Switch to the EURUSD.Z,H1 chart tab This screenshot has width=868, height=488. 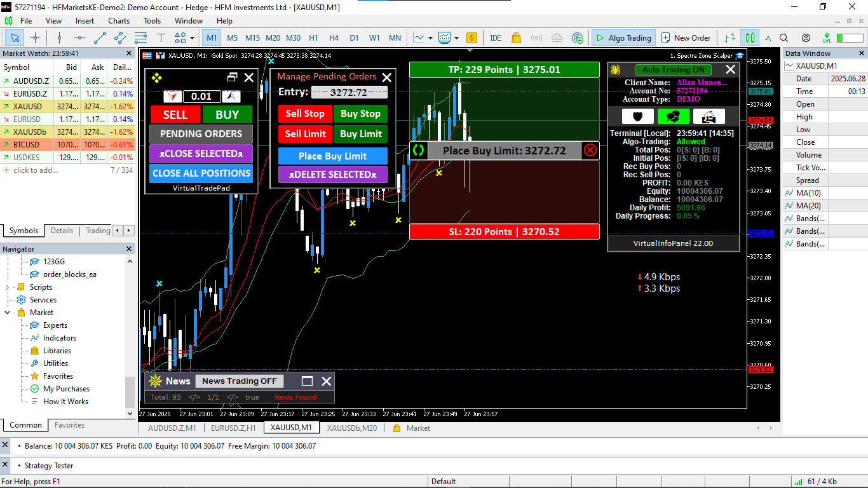[233, 428]
